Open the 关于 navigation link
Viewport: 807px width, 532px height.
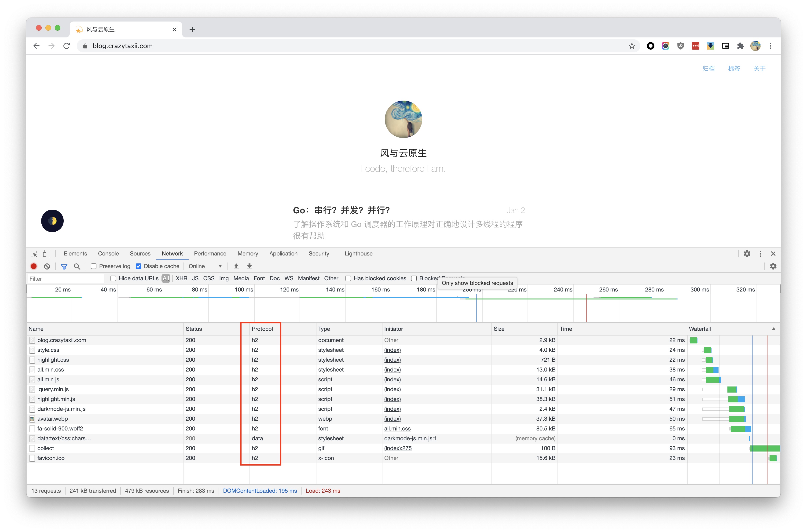759,69
